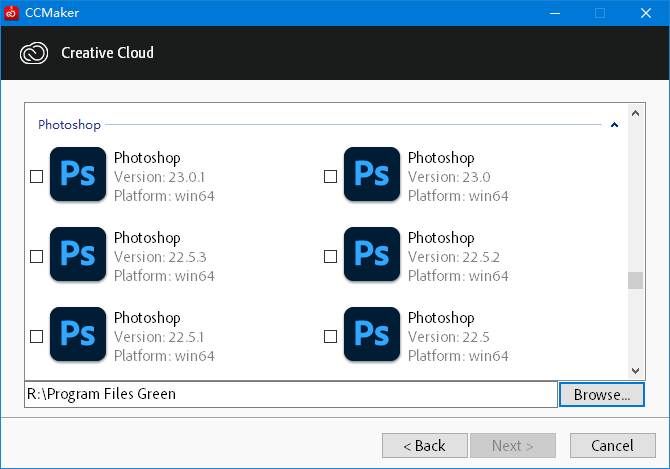Click the Photoshop 22.5.3 Ps icon
Screen dimensions: 670x469
tap(78, 254)
